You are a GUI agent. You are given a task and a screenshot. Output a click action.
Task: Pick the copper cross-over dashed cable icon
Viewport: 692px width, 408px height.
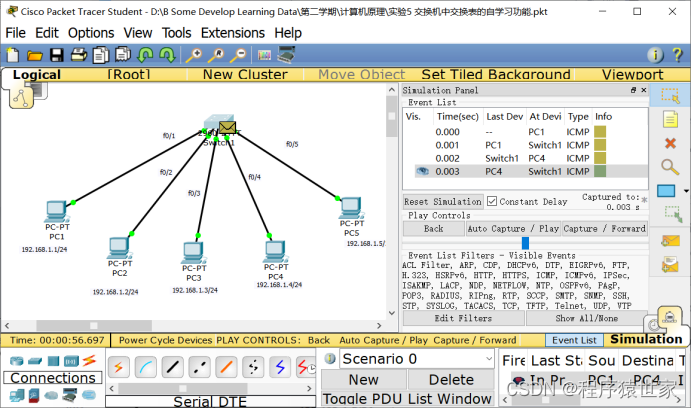(x=199, y=367)
